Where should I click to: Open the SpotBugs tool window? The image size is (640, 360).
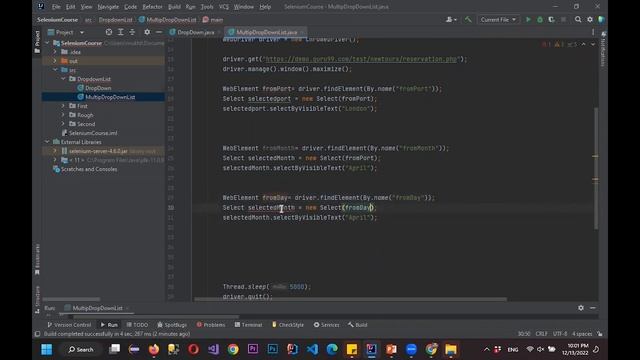[172, 324]
